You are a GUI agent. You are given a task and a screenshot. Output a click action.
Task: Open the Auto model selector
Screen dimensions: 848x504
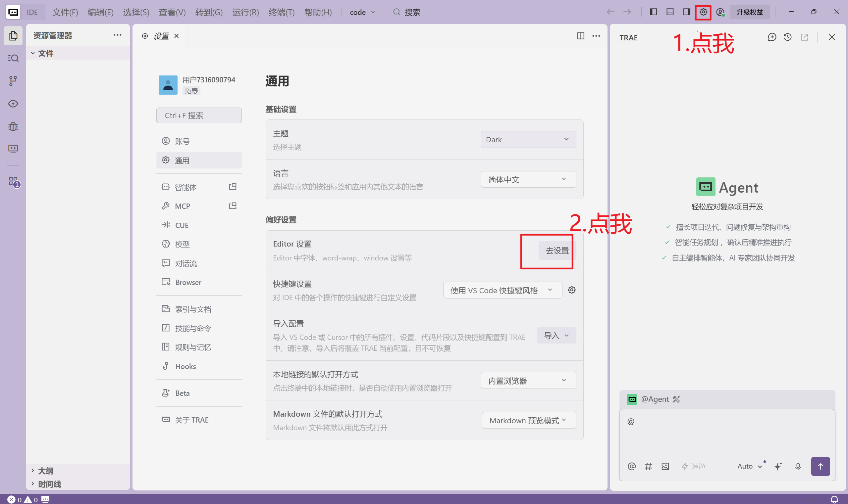tap(750, 466)
